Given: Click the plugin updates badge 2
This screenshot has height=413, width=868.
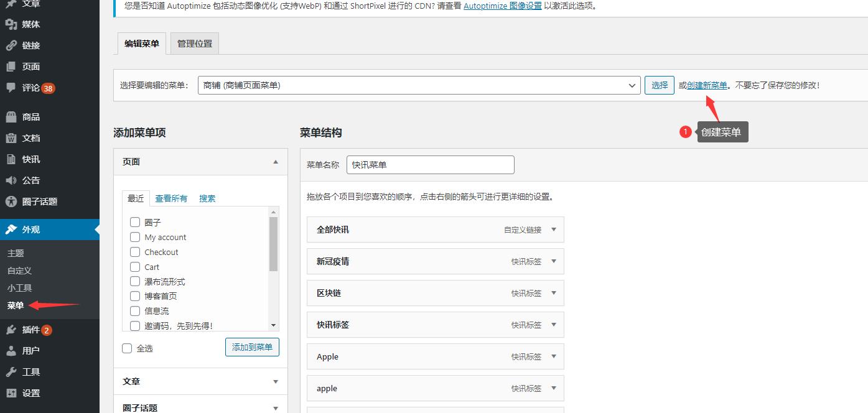Looking at the screenshot, I should (47, 330).
